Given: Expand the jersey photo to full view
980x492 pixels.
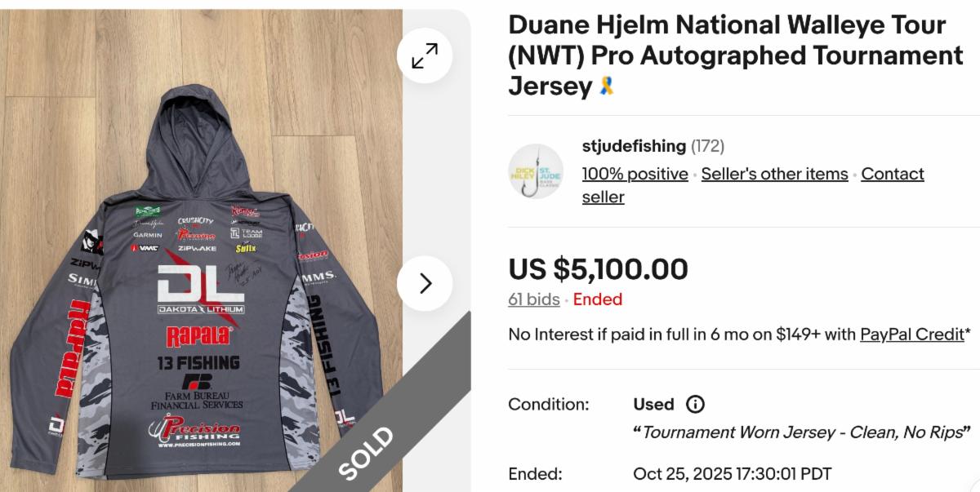Looking at the screenshot, I should [x=424, y=55].
